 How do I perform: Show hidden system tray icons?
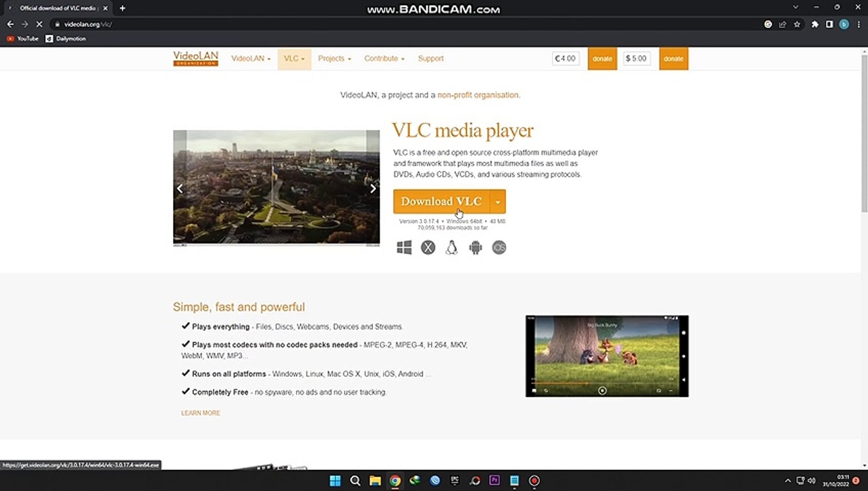coord(788,481)
